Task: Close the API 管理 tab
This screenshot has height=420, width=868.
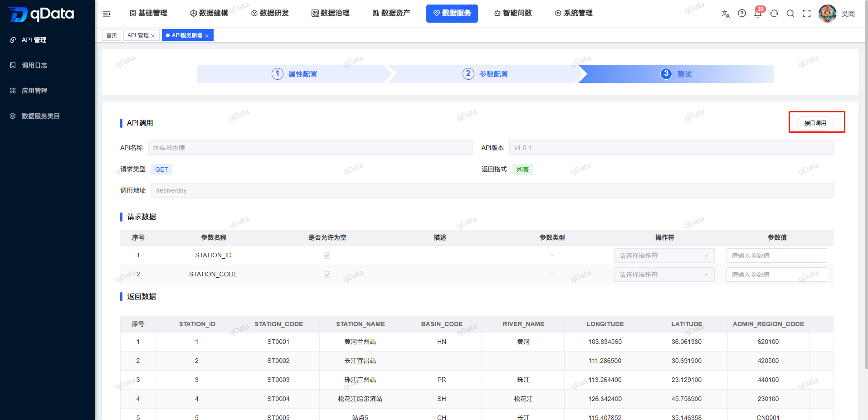Action: (x=153, y=36)
